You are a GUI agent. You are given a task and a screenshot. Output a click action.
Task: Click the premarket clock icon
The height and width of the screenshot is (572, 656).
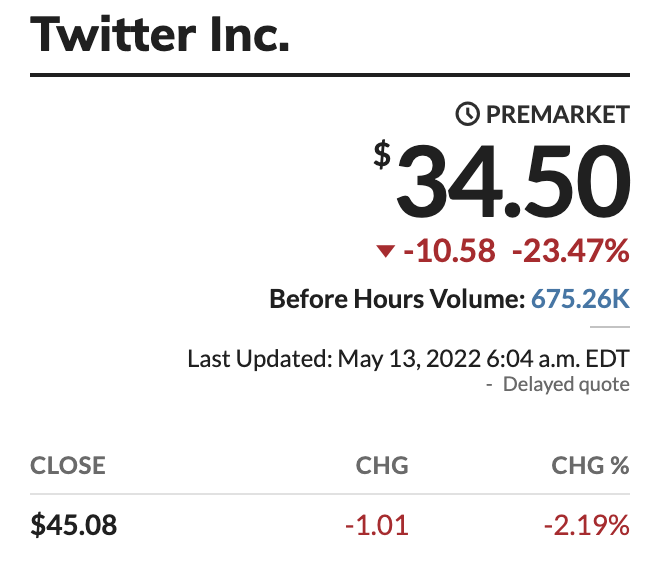(467, 114)
